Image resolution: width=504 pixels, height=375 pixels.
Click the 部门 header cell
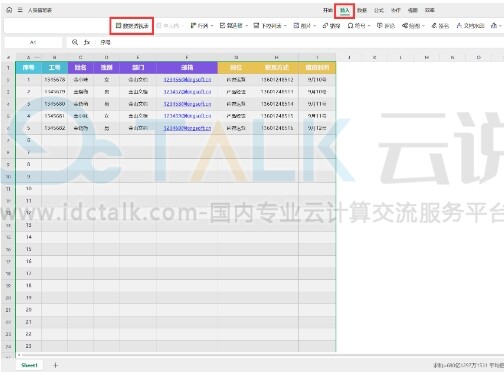point(138,68)
